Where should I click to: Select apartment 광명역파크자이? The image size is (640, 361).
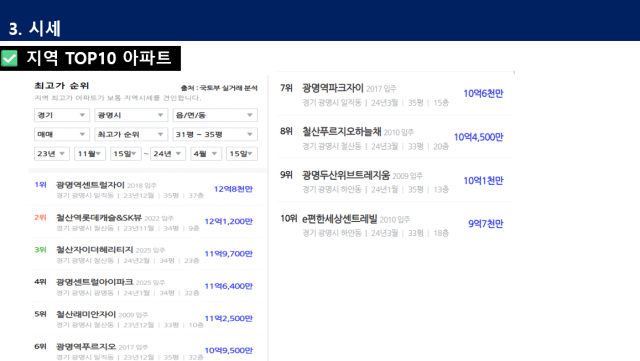click(333, 88)
